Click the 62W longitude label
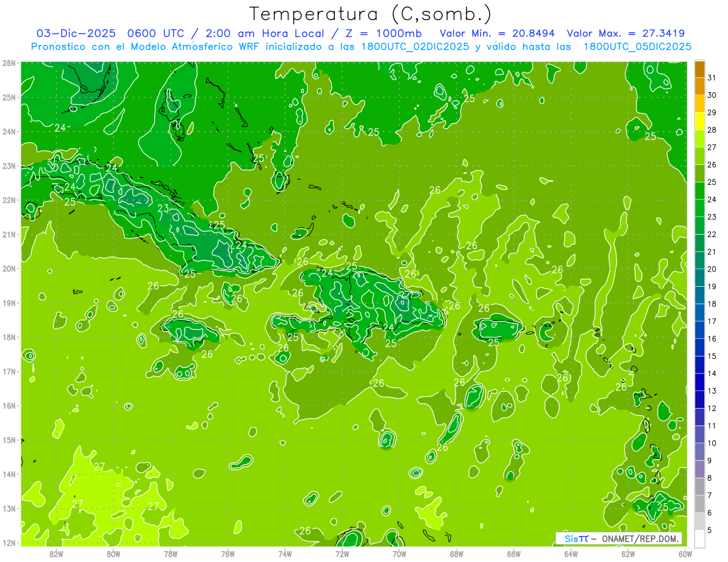 (628, 554)
